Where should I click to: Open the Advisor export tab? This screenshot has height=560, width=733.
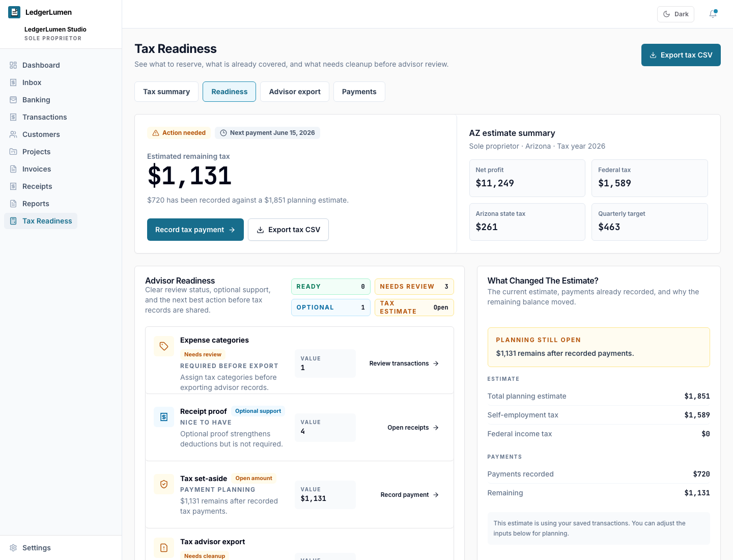pyautogui.click(x=295, y=92)
